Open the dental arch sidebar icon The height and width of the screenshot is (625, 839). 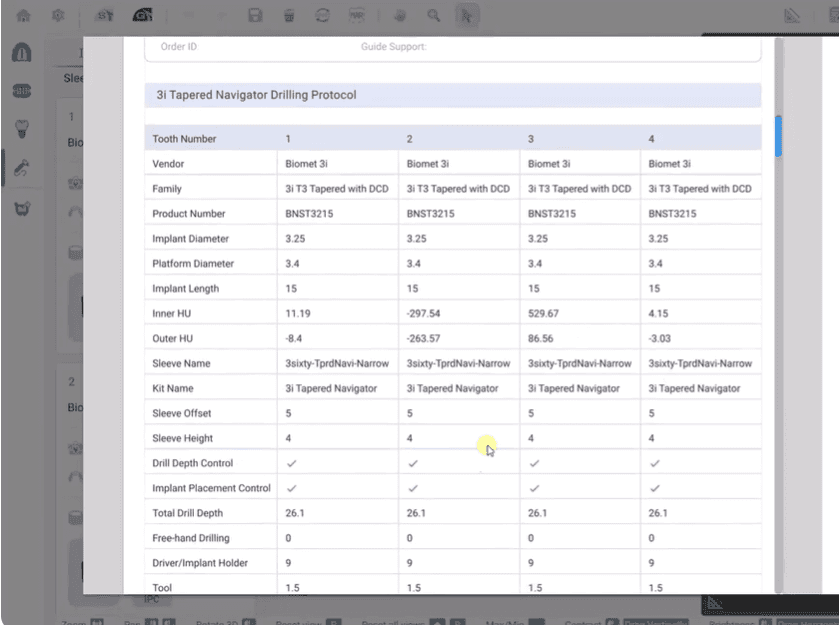coord(22,53)
